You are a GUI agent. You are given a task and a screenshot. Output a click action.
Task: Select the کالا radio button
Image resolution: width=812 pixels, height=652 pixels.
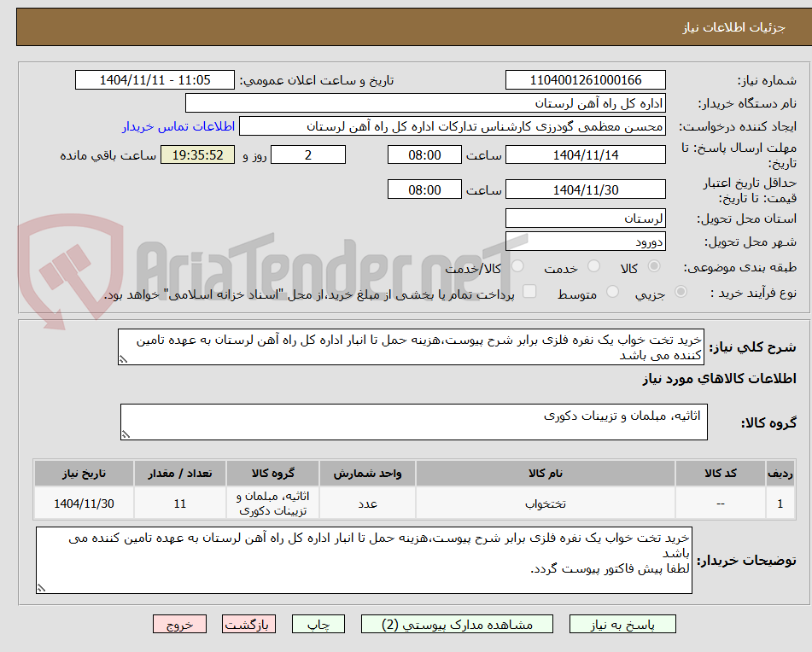[654, 266]
